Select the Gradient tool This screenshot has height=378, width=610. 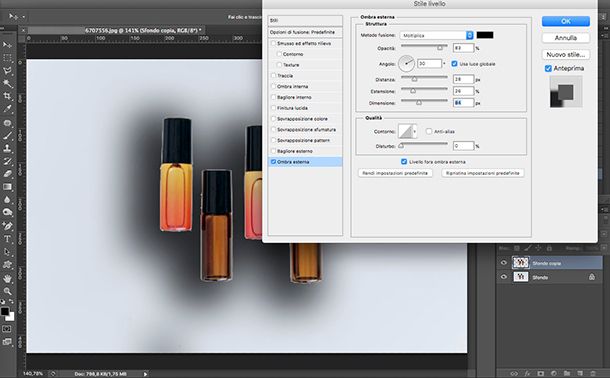tap(7, 187)
